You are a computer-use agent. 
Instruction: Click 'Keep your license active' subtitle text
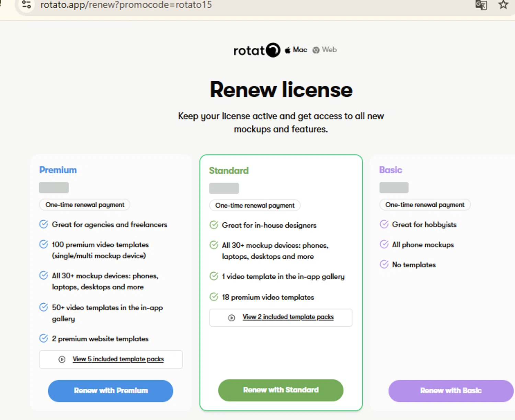pos(281,122)
